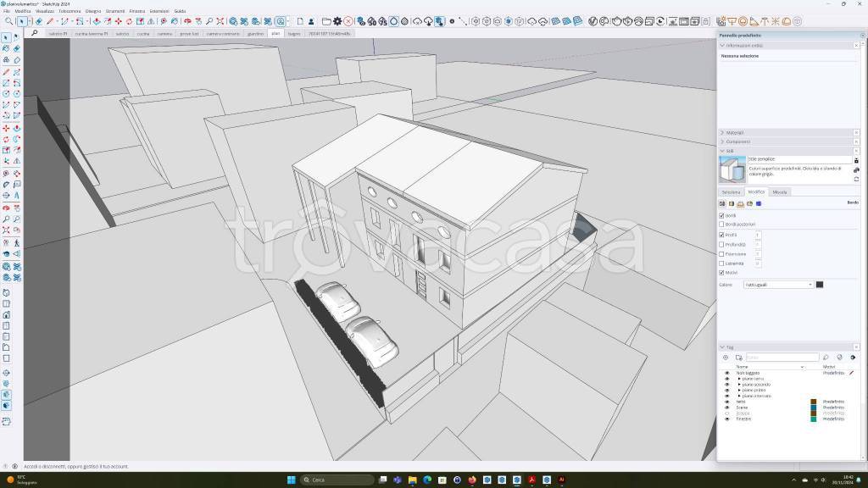Expand the piano terra tag folder

pyautogui.click(x=739, y=379)
